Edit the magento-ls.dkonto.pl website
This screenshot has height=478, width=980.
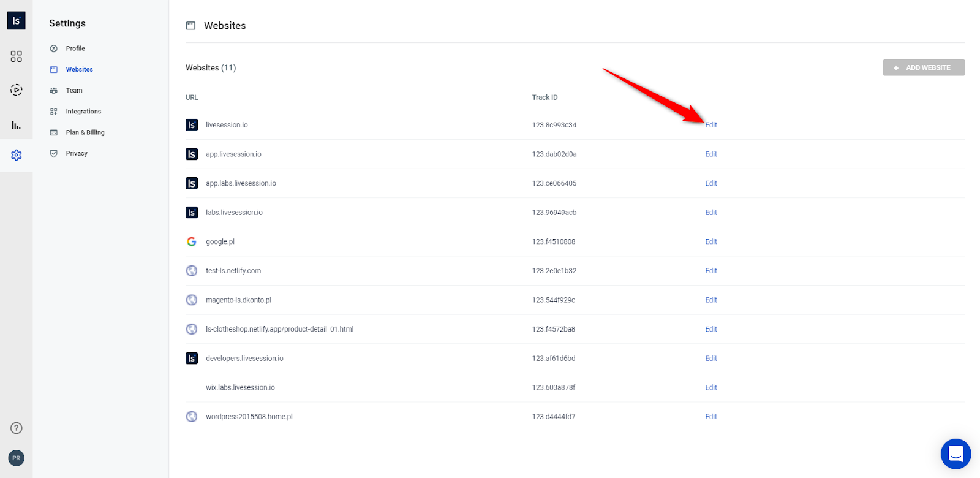[x=711, y=300]
